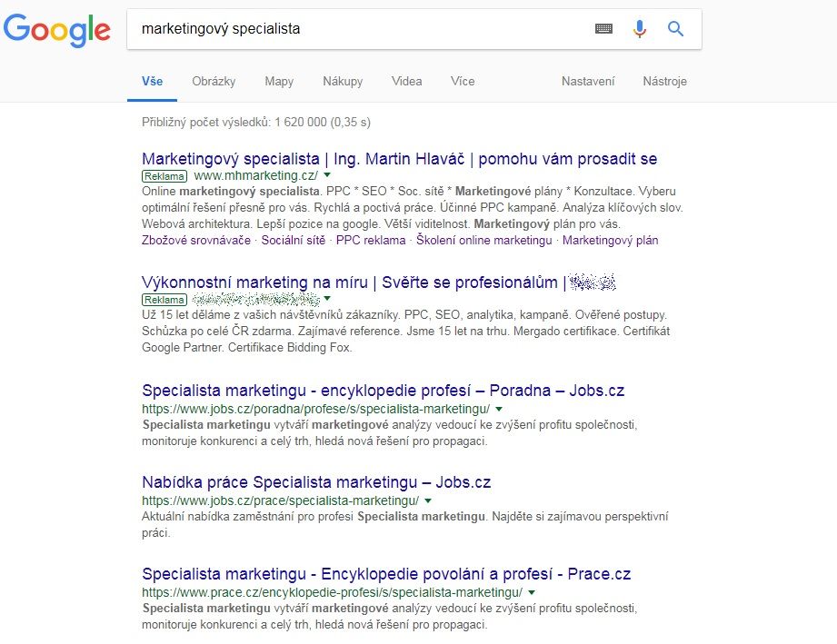Click the Reklama badge on second ad
Screen dimensions: 837x644
164,299
